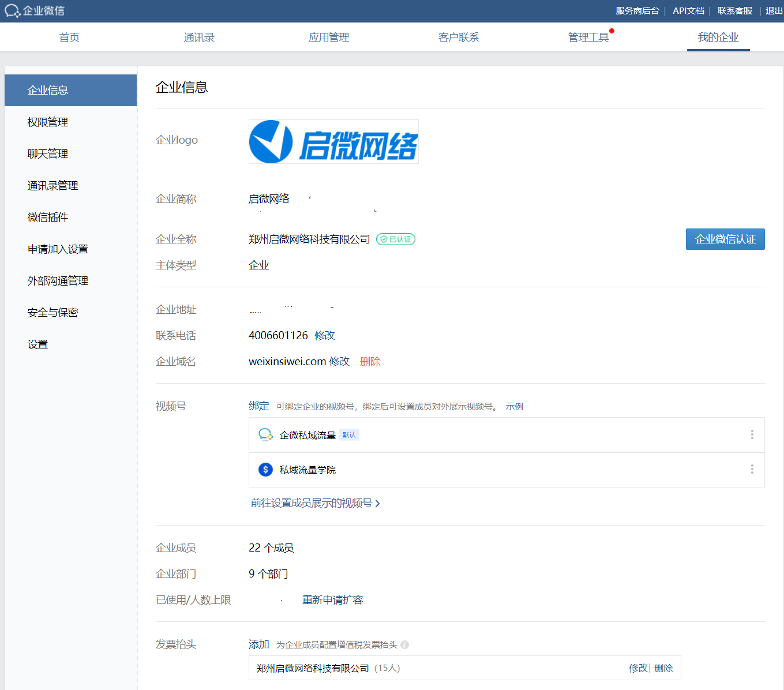Click 删除 next to 企业域名
This screenshot has width=784, height=690.
370,361
